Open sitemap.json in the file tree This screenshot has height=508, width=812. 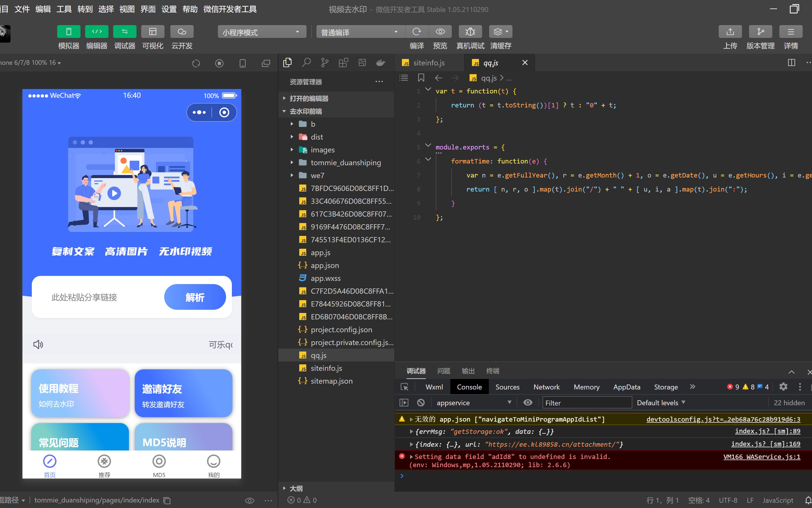click(336, 381)
